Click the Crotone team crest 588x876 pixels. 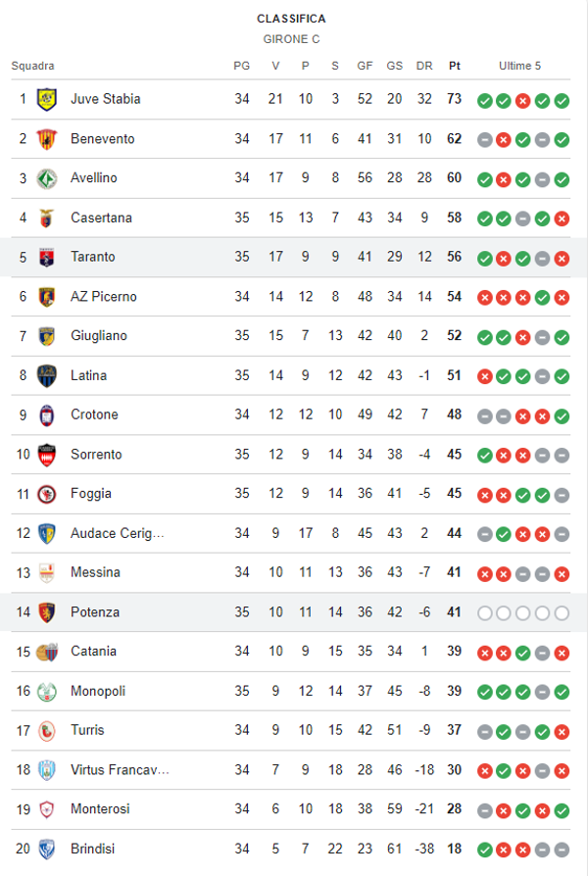[46, 414]
